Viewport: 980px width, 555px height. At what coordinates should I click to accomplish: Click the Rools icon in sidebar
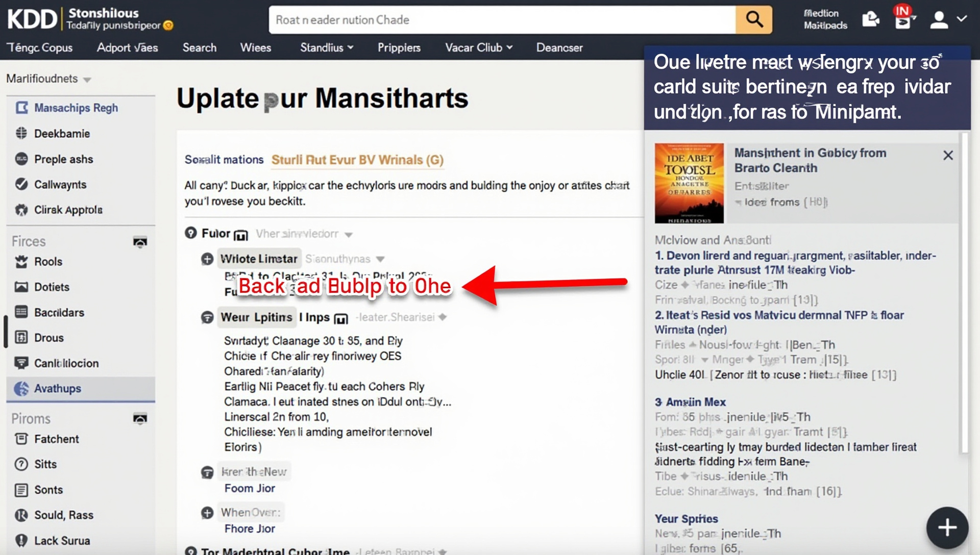tap(21, 262)
